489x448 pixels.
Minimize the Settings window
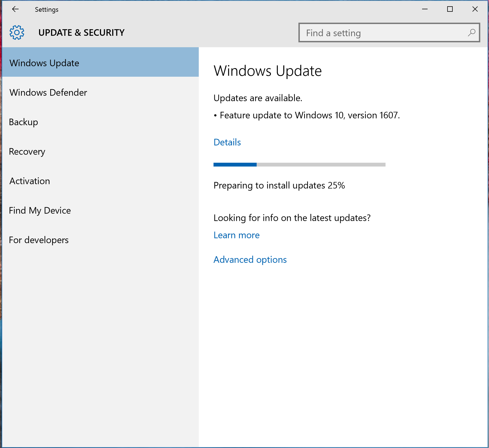[x=425, y=9]
